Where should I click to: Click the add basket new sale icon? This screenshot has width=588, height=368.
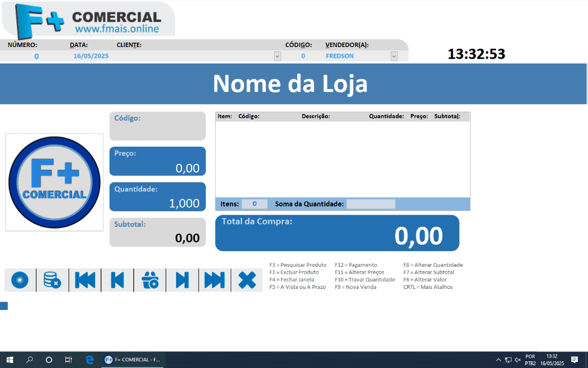(150, 281)
